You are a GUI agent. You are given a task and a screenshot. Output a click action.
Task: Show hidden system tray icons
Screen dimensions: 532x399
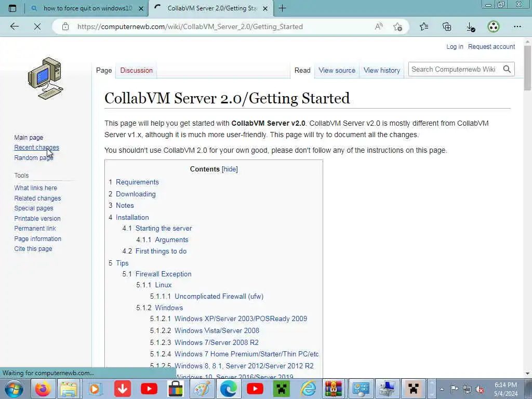(442, 390)
